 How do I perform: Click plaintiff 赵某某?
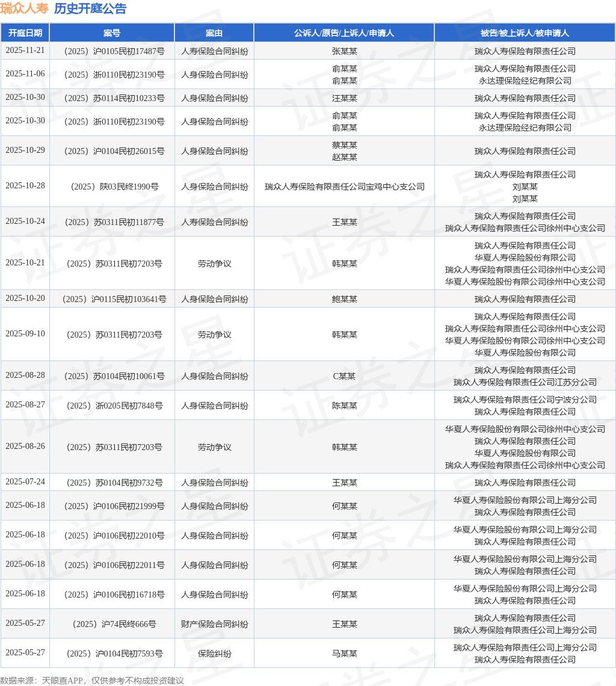[x=344, y=157]
